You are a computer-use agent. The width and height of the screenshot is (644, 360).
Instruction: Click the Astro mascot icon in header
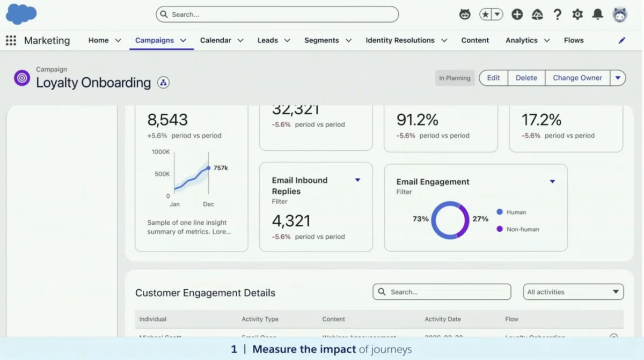465,14
